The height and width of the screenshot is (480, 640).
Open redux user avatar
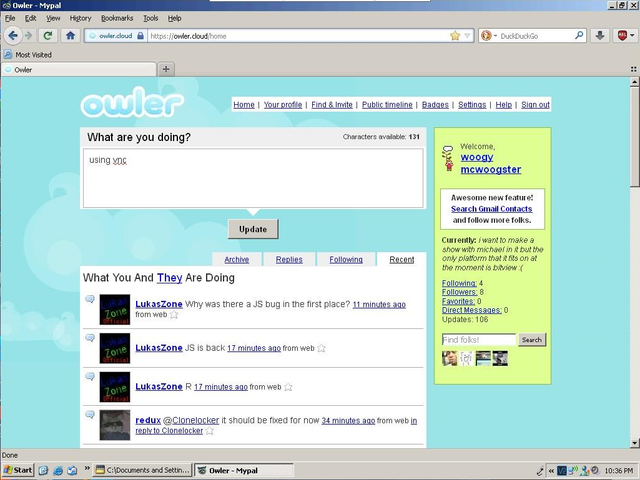click(115, 425)
